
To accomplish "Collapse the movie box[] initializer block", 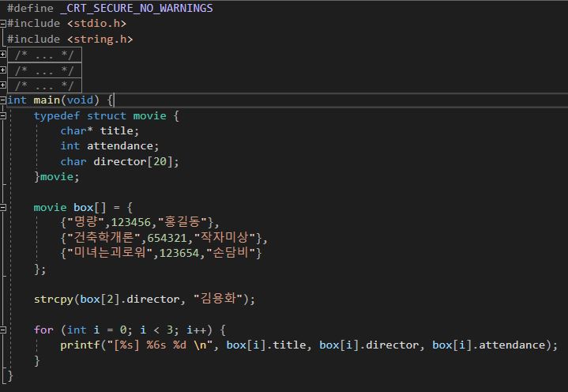I will pos(3,208).
